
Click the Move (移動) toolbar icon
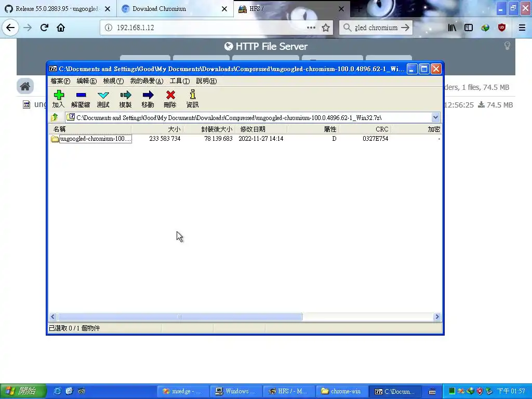click(148, 99)
